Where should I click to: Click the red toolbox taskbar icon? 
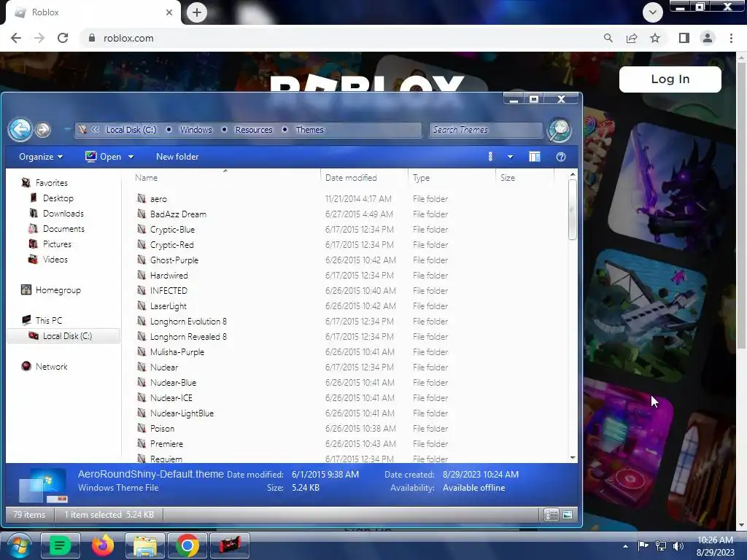click(x=230, y=545)
